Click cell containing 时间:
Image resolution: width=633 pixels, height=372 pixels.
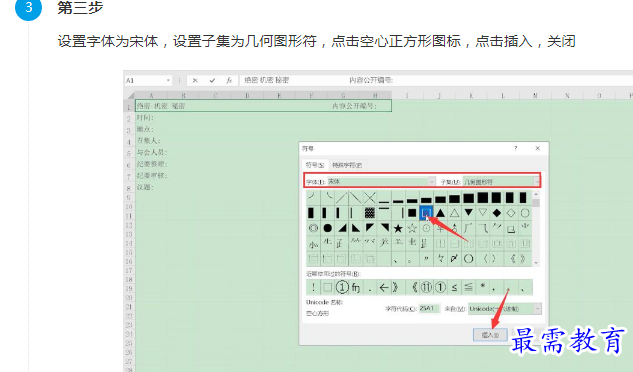pyautogui.click(x=145, y=118)
